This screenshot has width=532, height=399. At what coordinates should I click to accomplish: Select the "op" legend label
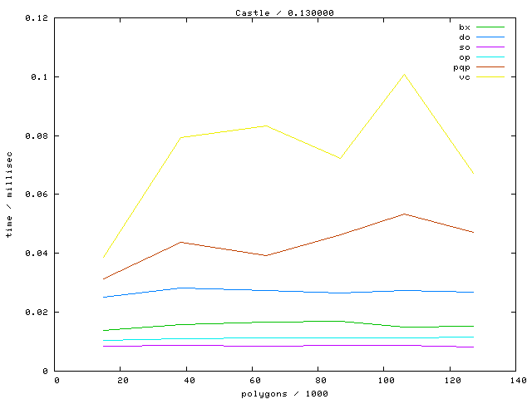click(x=464, y=57)
